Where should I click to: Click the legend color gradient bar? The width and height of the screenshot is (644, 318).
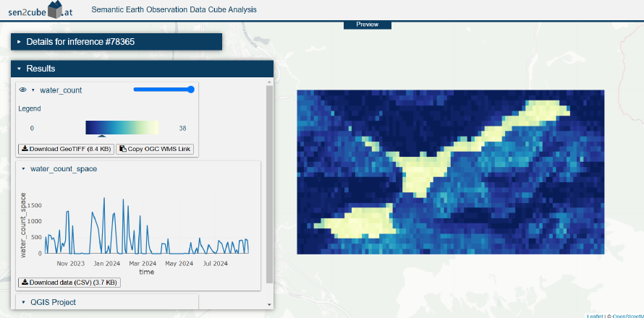(122, 127)
